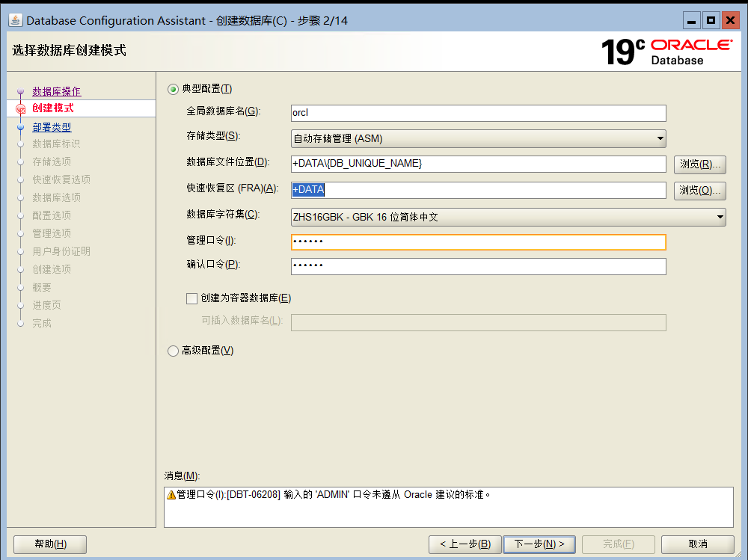Click the Oracle Database logo
Screen dimensions: 748x560
coord(691,49)
